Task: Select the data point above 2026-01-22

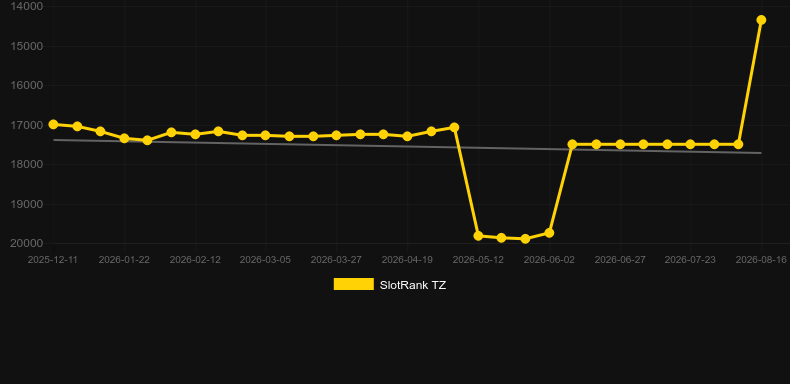Action: [124, 138]
